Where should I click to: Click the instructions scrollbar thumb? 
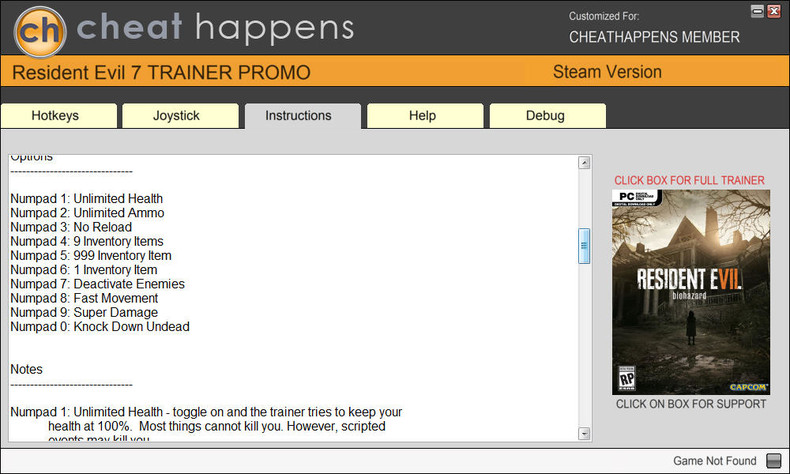coord(584,246)
